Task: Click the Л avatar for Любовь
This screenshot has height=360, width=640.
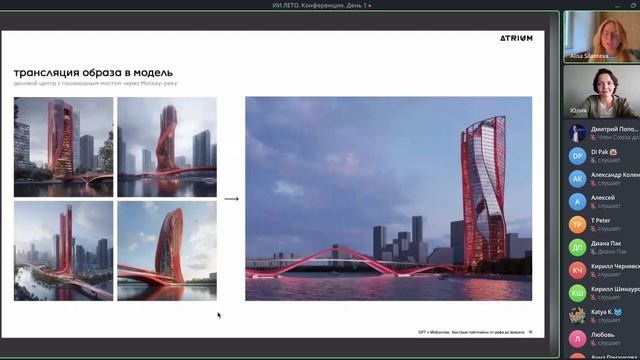Action: tap(577, 339)
